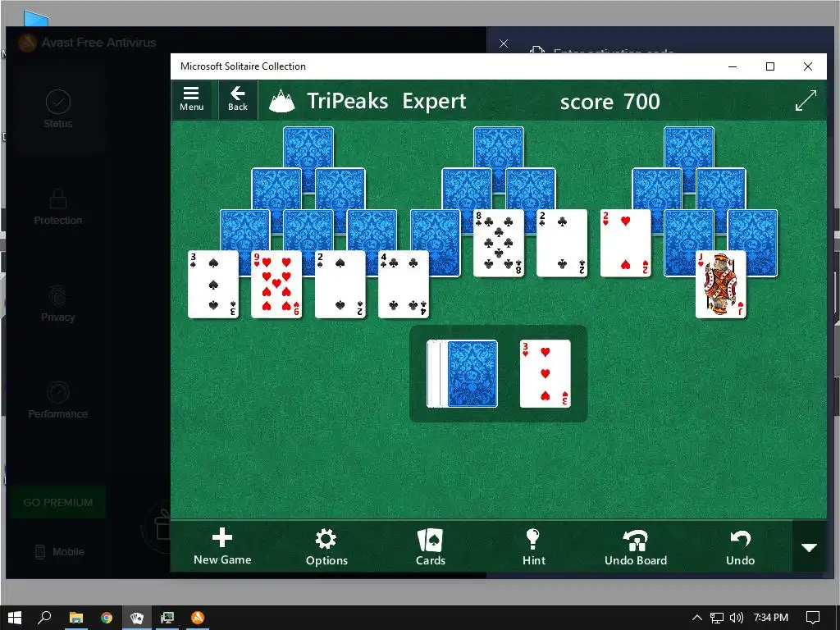Click the score 700 text
Image resolution: width=840 pixels, height=630 pixels.
coord(609,101)
